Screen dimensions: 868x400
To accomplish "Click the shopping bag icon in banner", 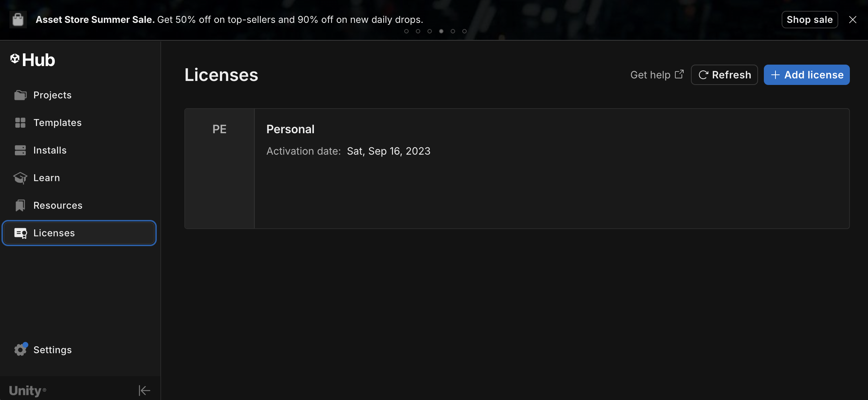I will pyautogui.click(x=18, y=20).
